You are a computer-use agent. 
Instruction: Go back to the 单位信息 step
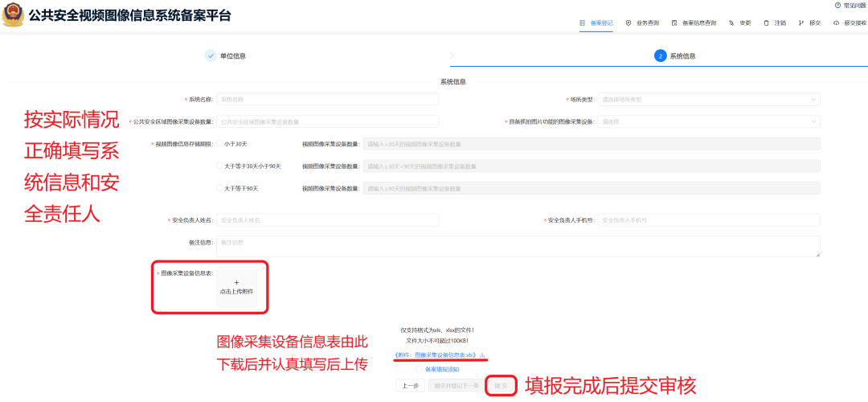pos(233,56)
